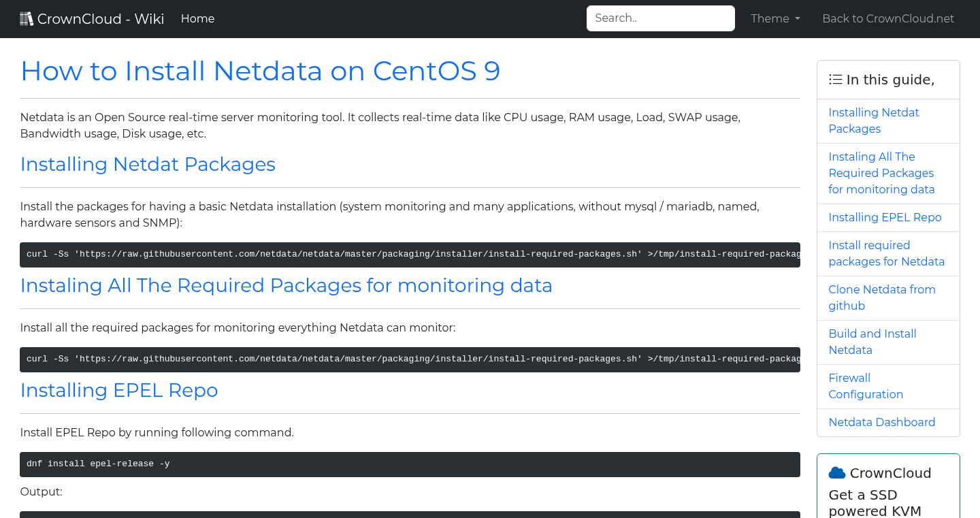This screenshot has width=980, height=518.
Task: Navigate to Firewall Configuration section
Action: click(x=866, y=386)
